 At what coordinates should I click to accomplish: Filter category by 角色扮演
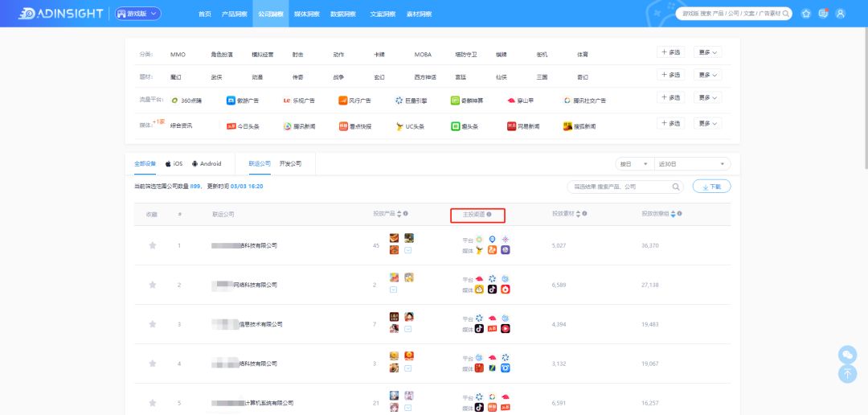pos(222,55)
